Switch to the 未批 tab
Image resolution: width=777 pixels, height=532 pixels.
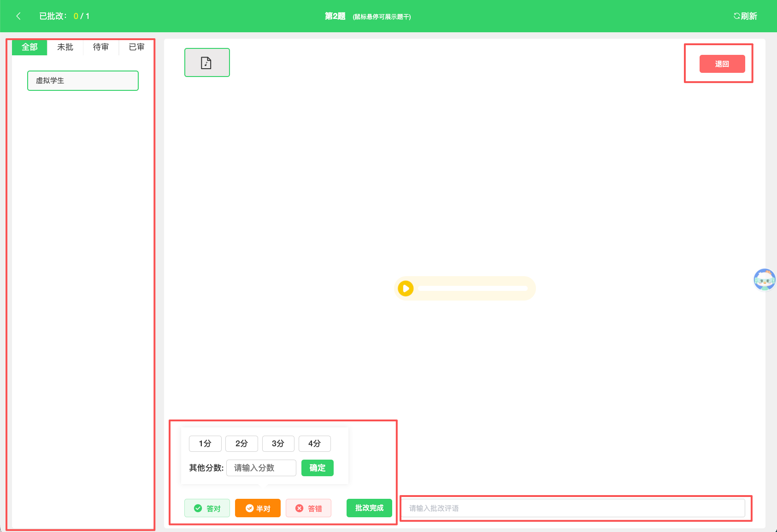pos(65,47)
